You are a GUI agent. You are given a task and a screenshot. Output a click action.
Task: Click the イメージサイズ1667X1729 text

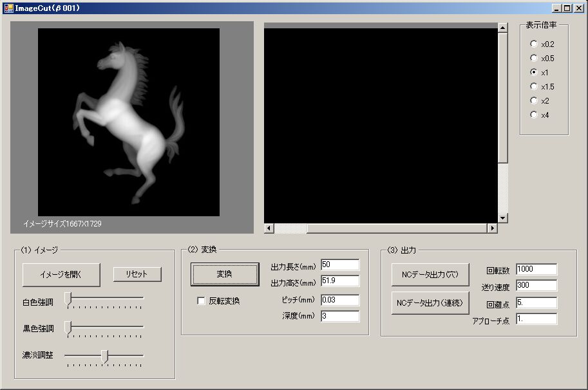pos(62,224)
